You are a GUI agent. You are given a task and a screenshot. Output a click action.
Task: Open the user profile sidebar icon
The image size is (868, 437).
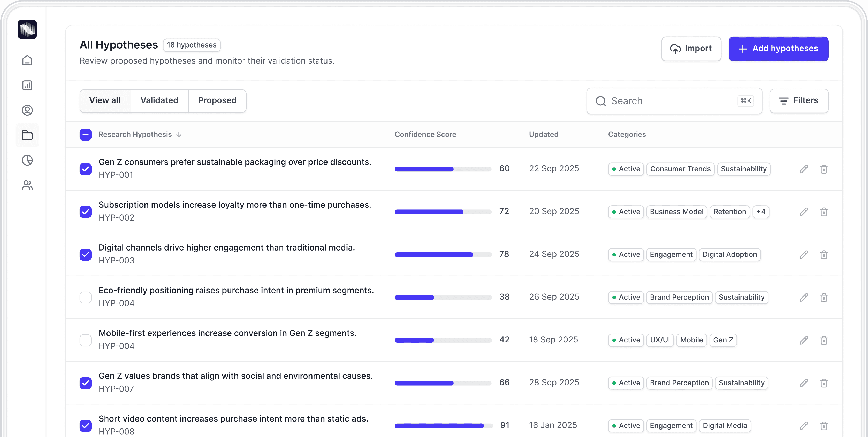point(27,110)
